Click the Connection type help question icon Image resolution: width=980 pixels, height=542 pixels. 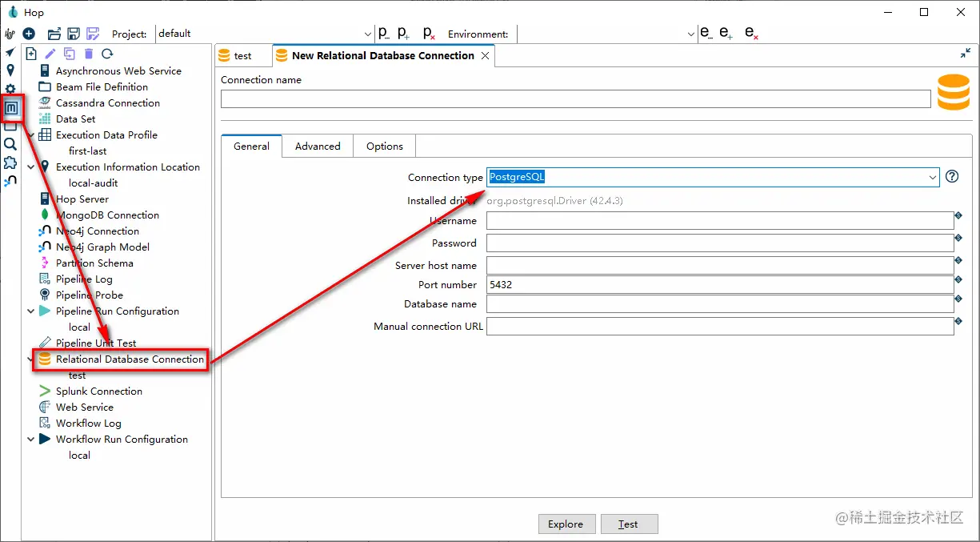tap(952, 177)
